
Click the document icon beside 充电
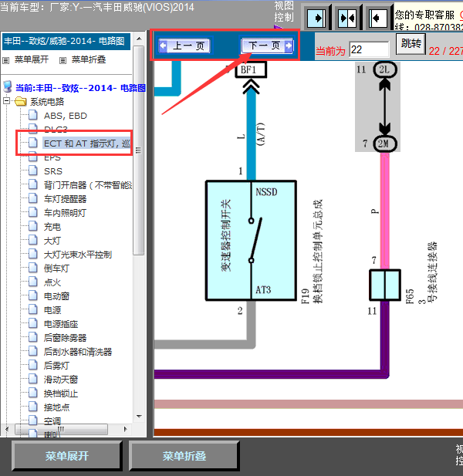coord(32,226)
